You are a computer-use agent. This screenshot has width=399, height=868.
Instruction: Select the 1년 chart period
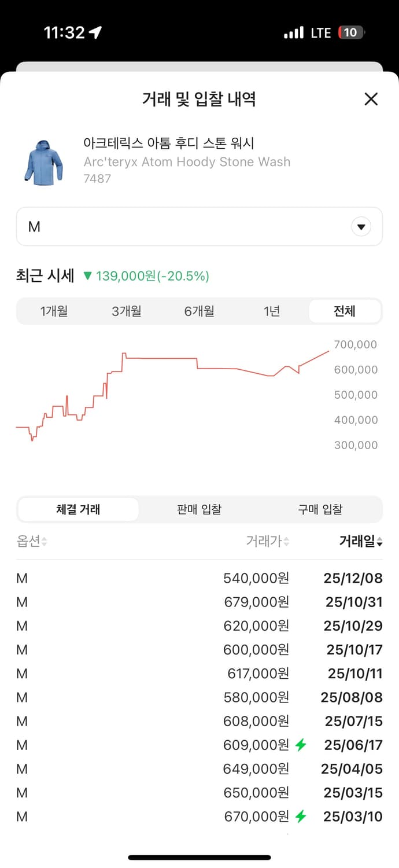pos(272,311)
